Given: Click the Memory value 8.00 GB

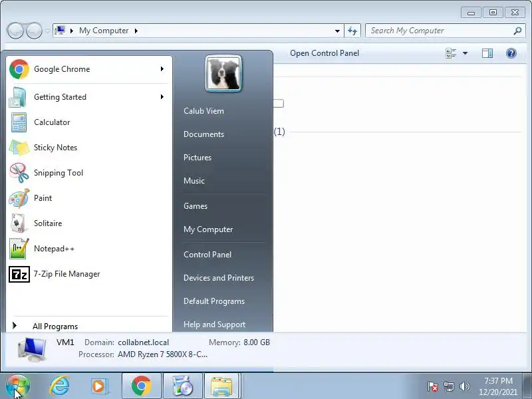Looking at the screenshot, I should click(x=257, y=342).
